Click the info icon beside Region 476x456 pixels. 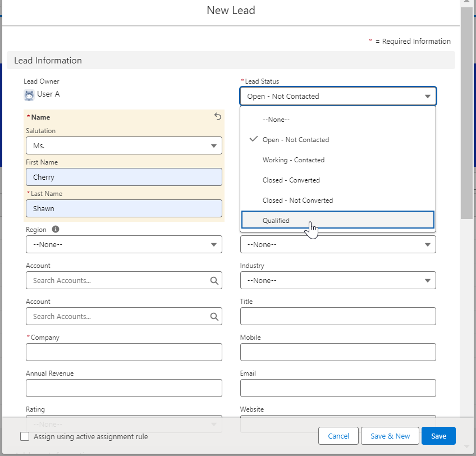(56, 230)
